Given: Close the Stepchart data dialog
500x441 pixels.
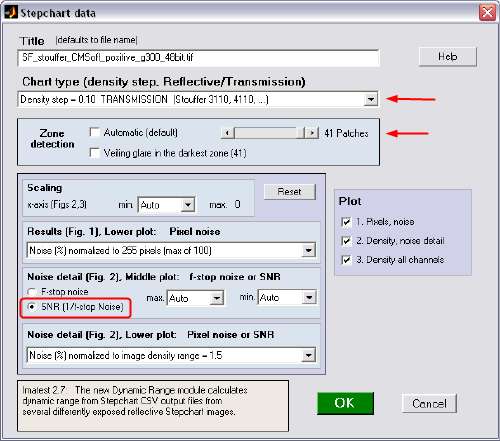Looking at the screenshot, I should (x=487, y=13).
